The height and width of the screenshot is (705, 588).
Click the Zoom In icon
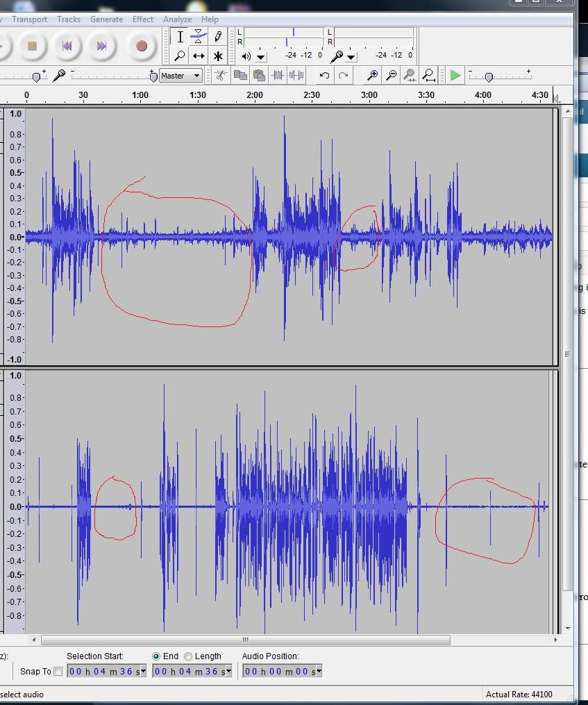tap(372, 75)
